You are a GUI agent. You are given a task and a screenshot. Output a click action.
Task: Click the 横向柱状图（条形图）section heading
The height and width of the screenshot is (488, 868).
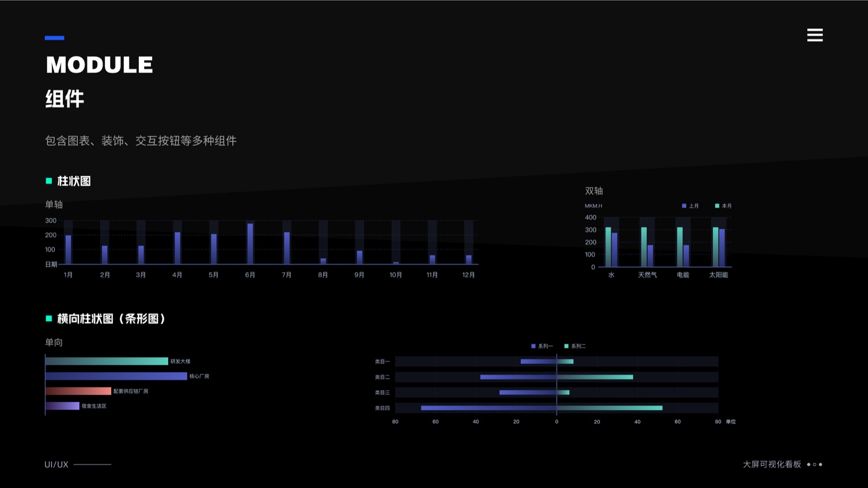(x=111, y=319)
